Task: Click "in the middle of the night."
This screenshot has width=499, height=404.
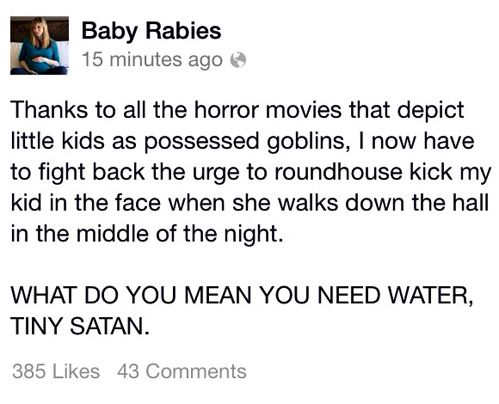Action: tap(147, 235)
